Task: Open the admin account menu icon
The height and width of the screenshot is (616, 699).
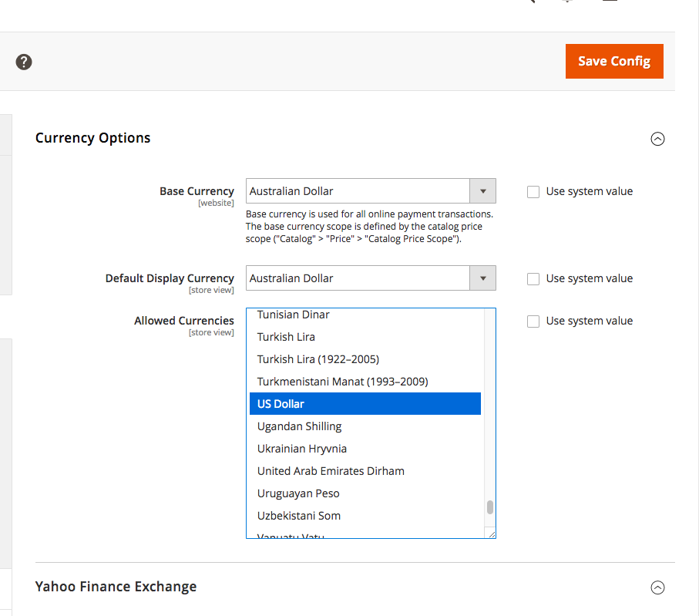Action: [x=610, y=2]
